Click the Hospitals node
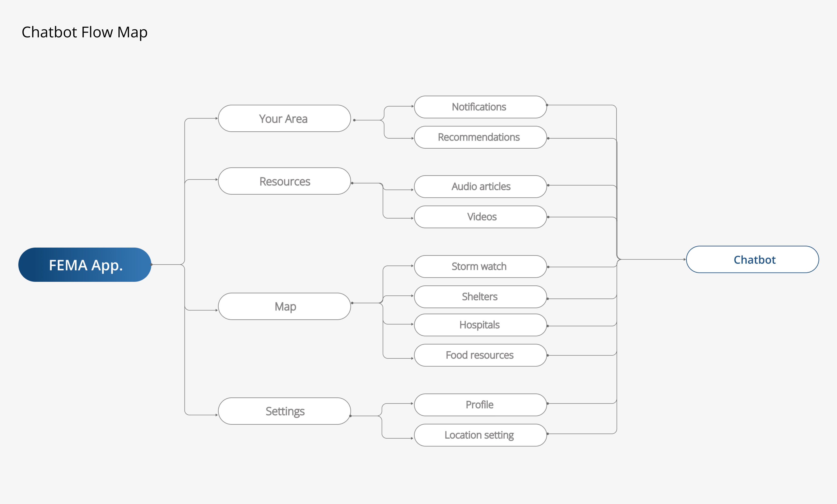The height and width of the screenshot is (504, 837). 480,325
